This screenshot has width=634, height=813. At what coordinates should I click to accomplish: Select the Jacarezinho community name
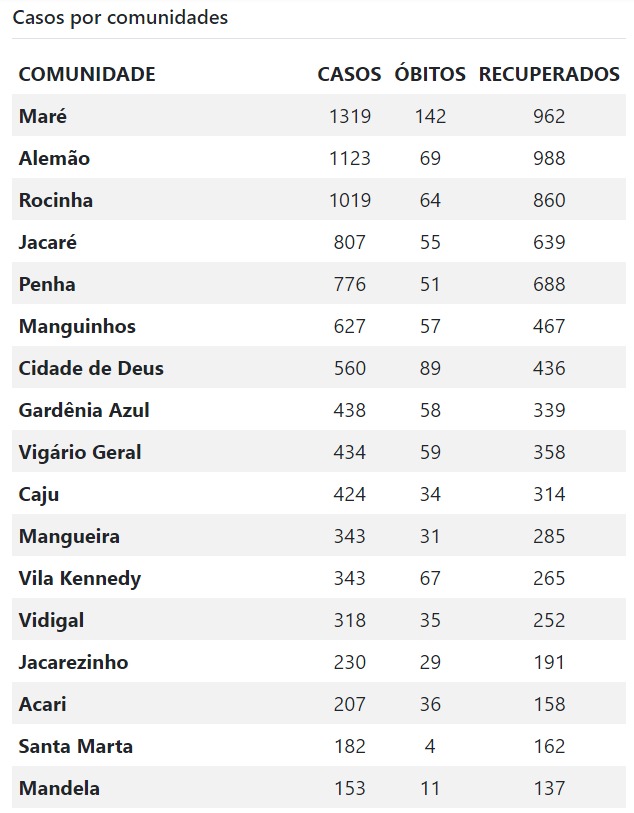74,662
